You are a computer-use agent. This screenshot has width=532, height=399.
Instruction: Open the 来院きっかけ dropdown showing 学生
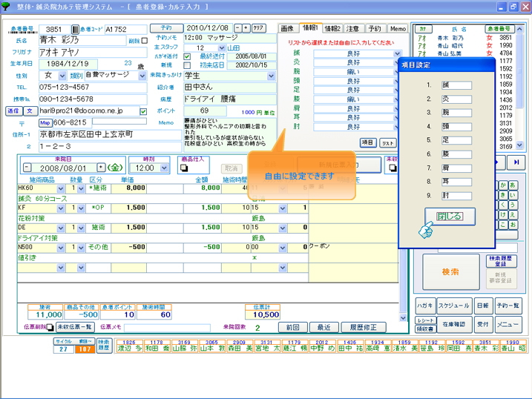tap(271, 76)
